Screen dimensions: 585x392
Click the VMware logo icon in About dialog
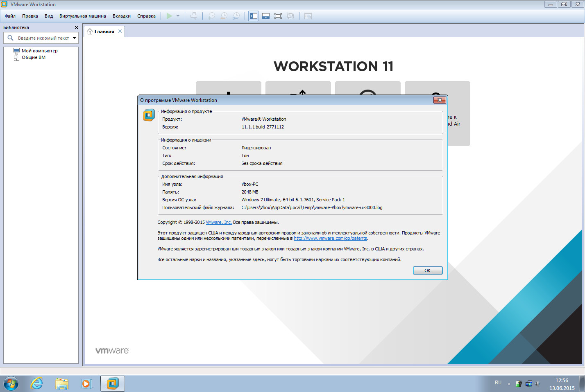(x=149, y=115)
